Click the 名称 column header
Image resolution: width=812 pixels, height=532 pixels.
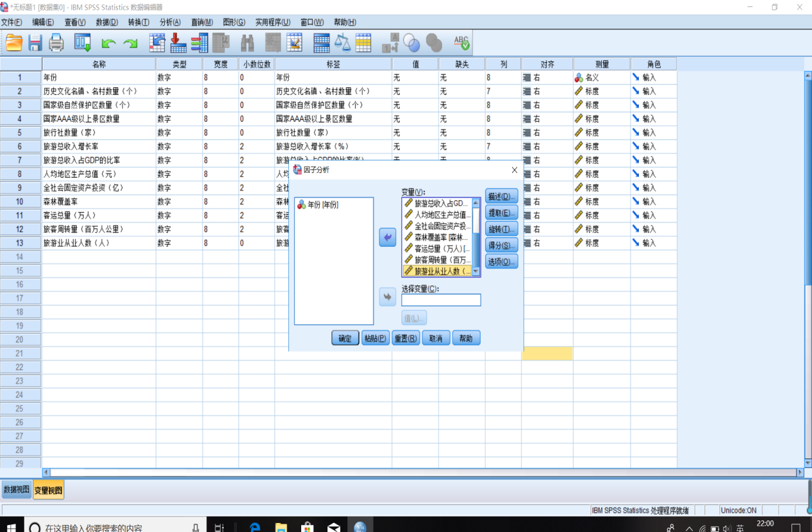(x=99, y=64)
